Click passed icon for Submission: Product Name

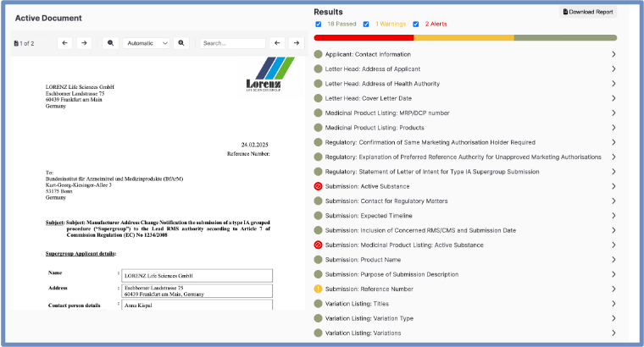tap(318, 260)
